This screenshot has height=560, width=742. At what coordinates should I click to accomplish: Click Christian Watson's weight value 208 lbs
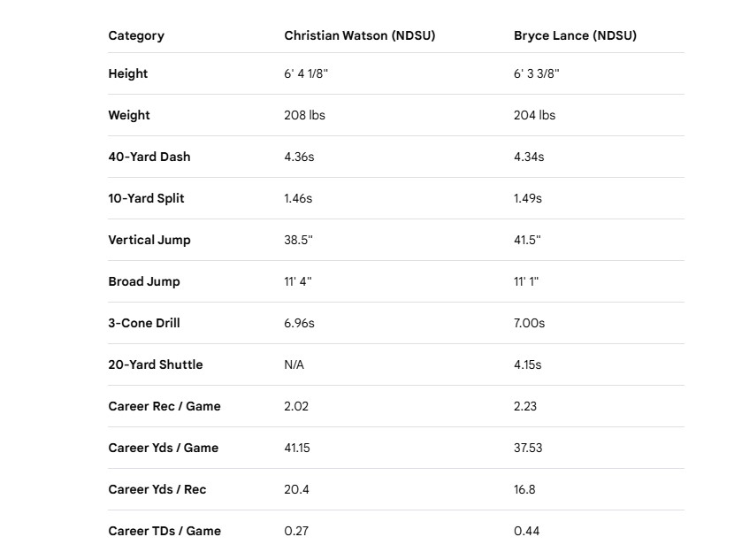[x=304, y=115]
